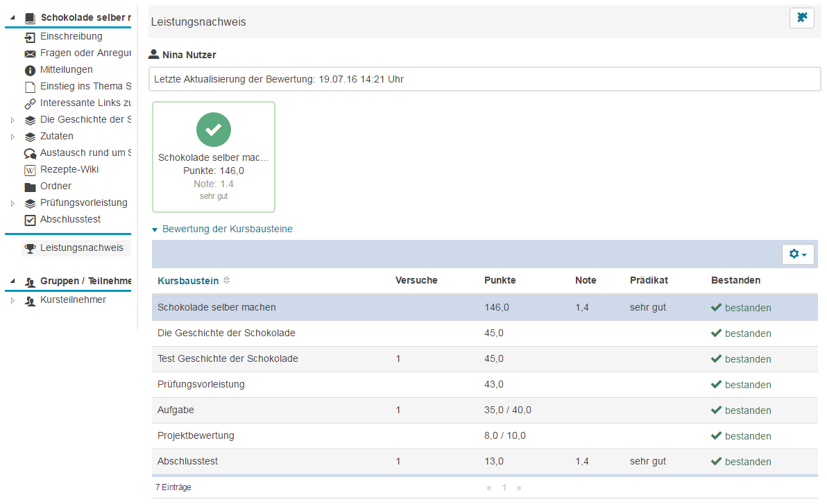Expand the Prüfungsvorleistung tree node
827x504 pixels.
[x=12, y=203]
